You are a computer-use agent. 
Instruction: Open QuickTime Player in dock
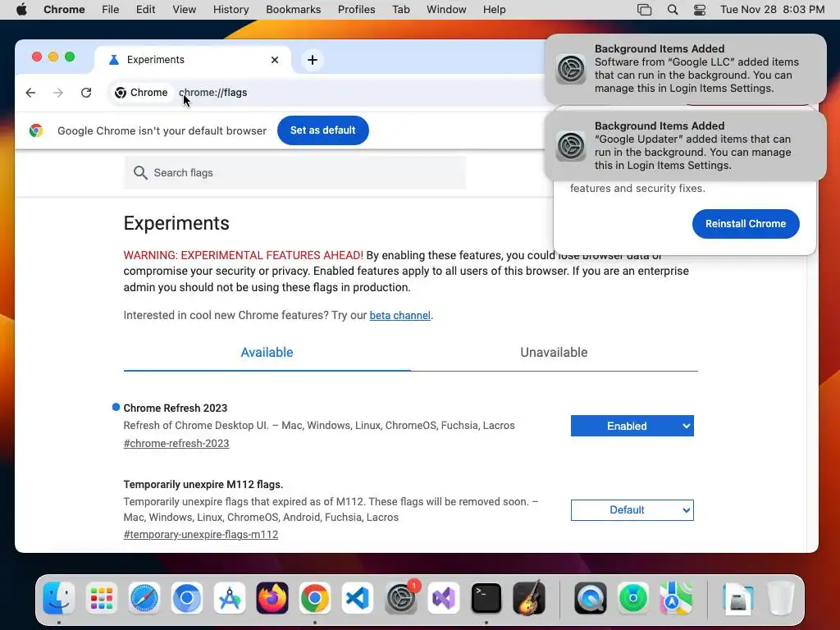(591, 598)
